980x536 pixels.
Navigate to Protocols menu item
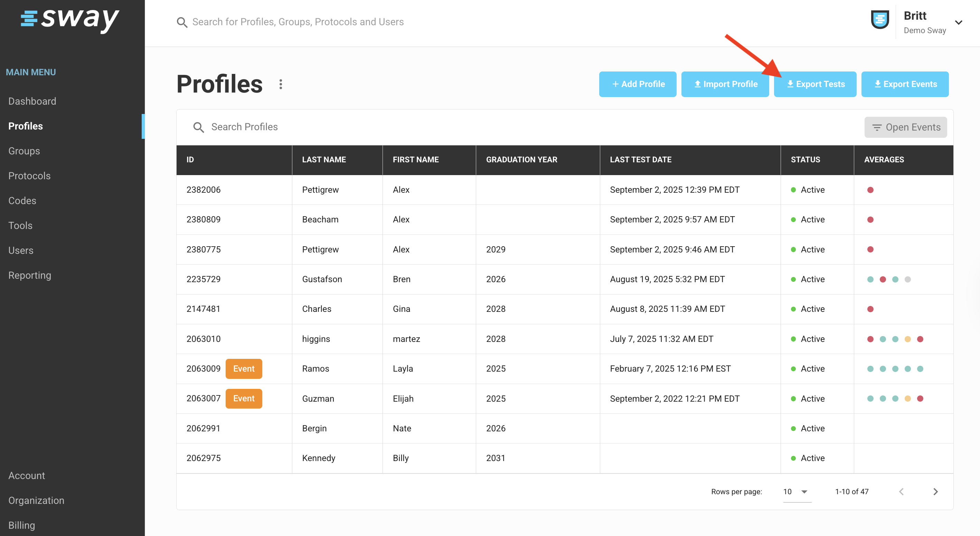pyautogui.click(x=29, y=176)
